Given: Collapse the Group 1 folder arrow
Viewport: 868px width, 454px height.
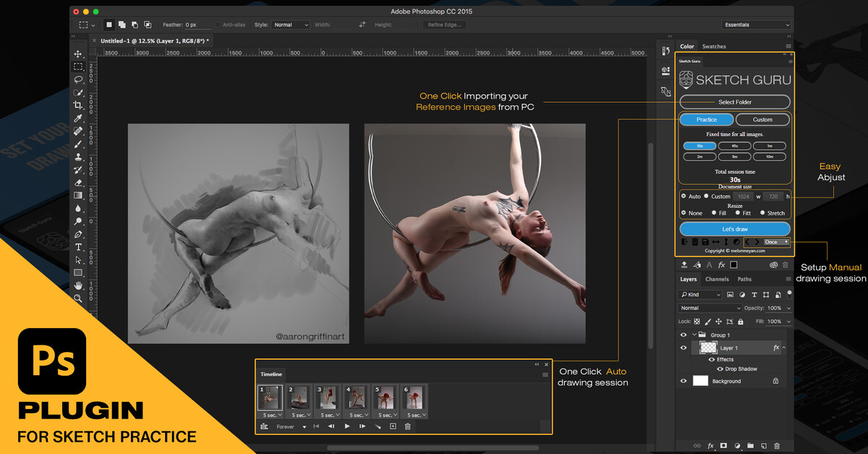Looking at the screenshot, I should coord(694,335).
